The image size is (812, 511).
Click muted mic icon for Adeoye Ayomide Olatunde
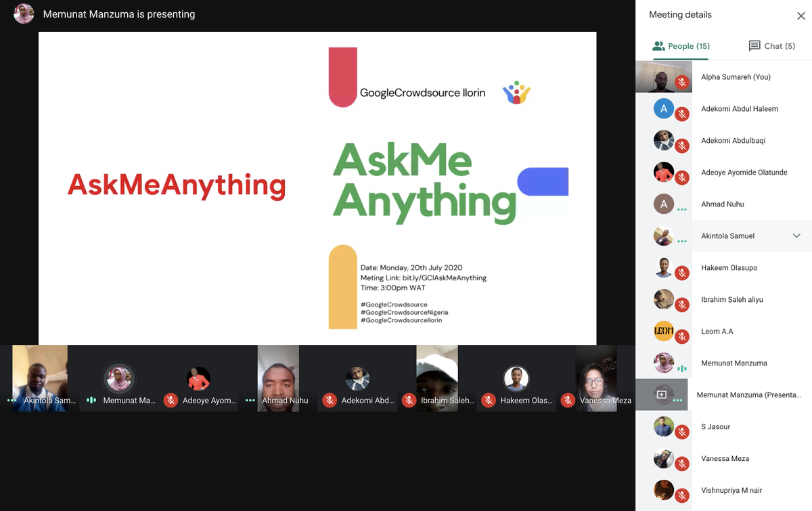point(682,178)
